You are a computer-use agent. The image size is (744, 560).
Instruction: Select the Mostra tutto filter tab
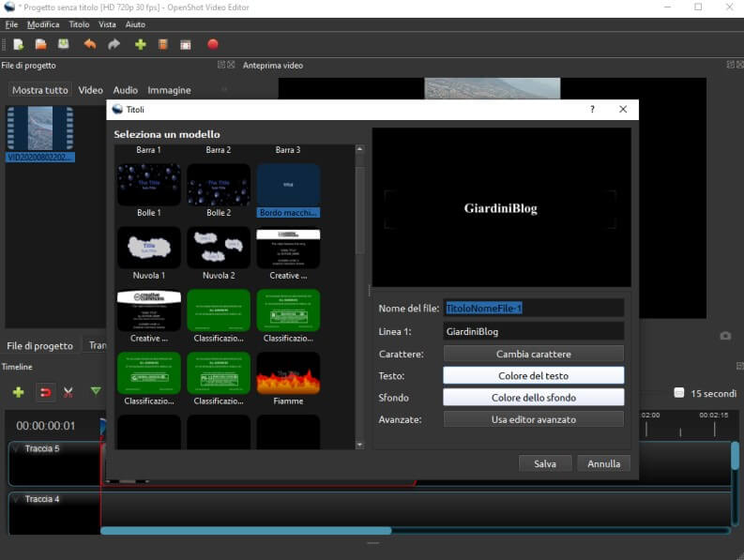coord(39,90)
